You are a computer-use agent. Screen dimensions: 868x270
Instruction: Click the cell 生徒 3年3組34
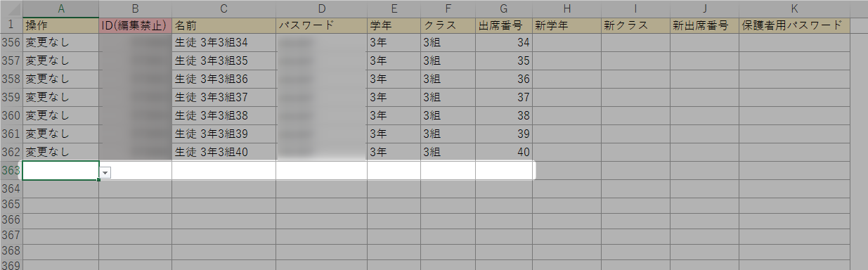[x=224, y=43]
